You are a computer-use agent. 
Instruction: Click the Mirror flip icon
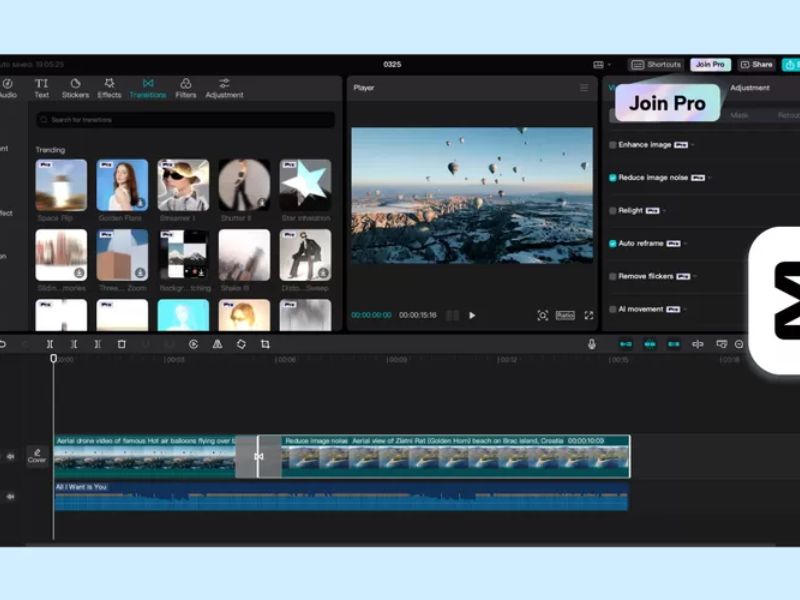click(x=217, y=344)
